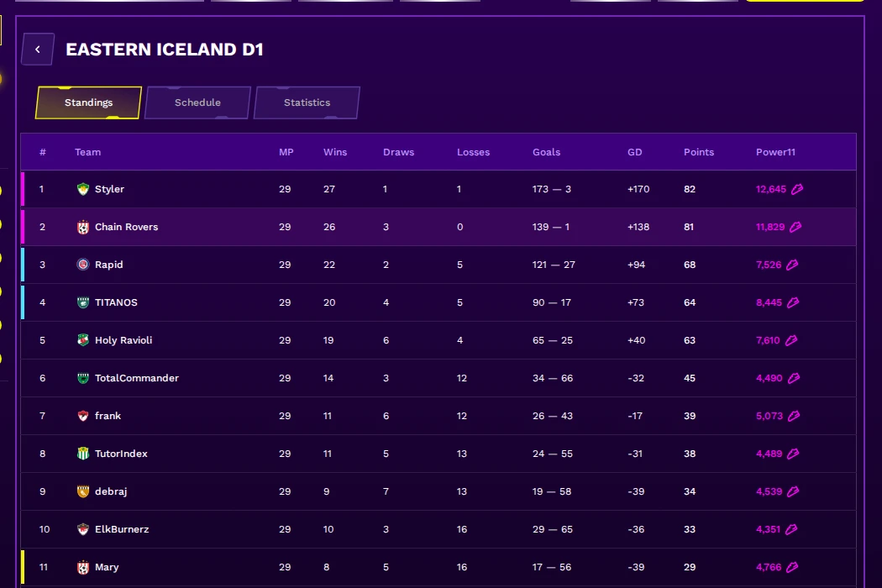Open the ElkBurnerz team name

point(122,529)
